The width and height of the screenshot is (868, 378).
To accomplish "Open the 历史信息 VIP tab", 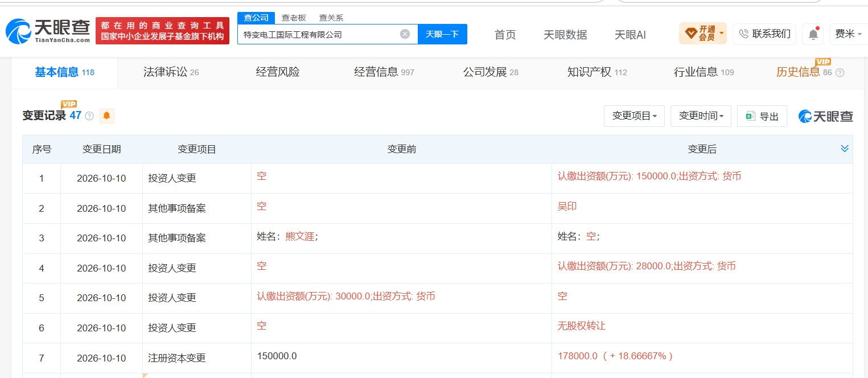I will [804, 72].
